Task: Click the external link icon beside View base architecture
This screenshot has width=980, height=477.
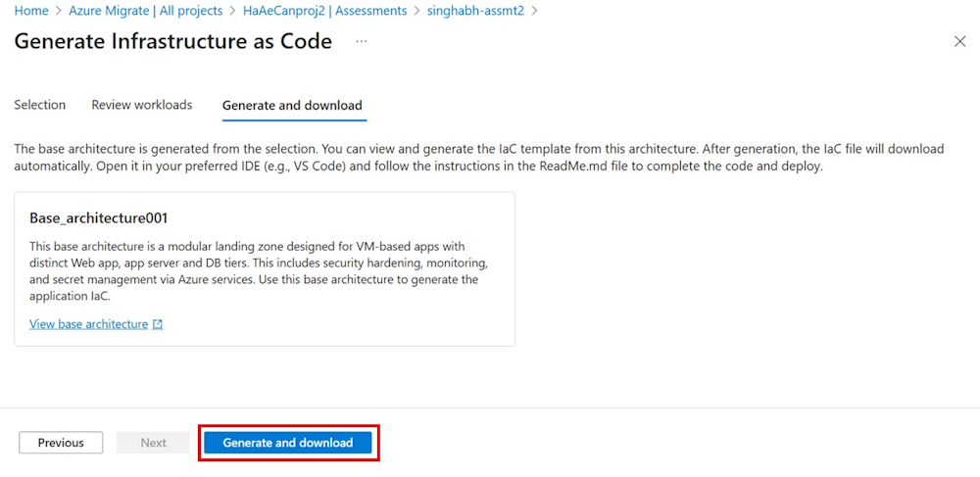Action: [159, 324]
